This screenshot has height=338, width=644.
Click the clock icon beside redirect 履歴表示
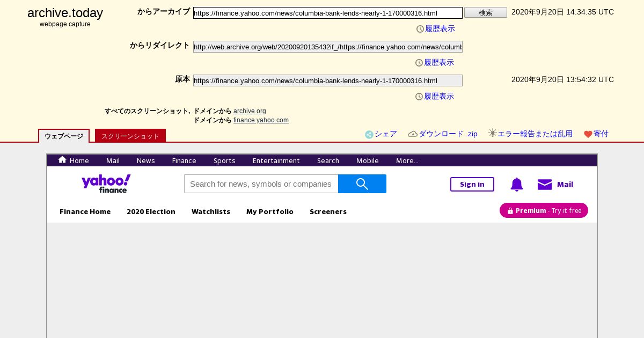pos(419,63)
